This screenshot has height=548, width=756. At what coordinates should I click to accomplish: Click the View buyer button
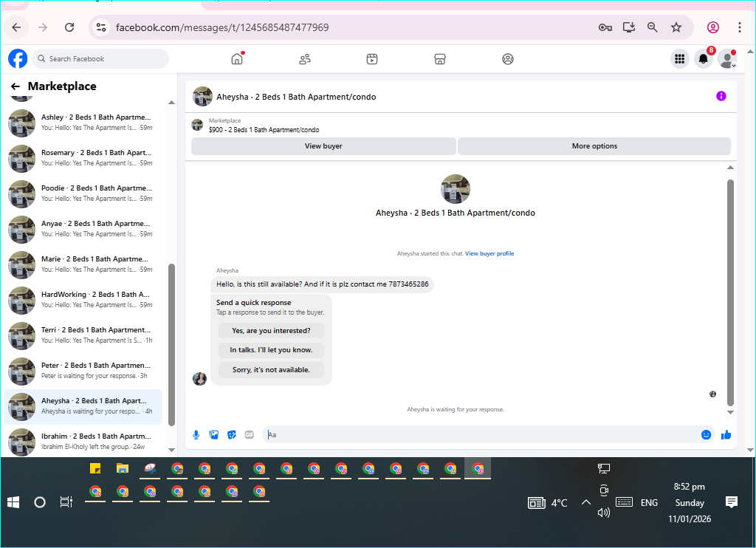[x=323, y=146]
